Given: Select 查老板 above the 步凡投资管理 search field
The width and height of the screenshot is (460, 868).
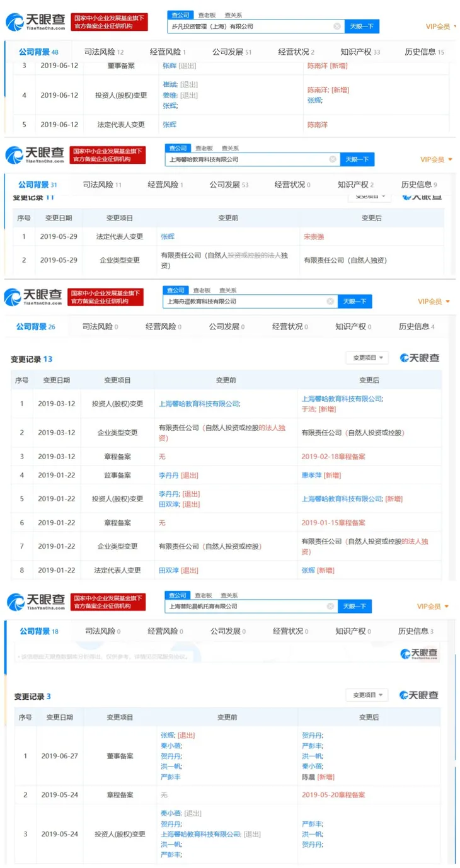Looking at the screenshot, I should point(206,15).
